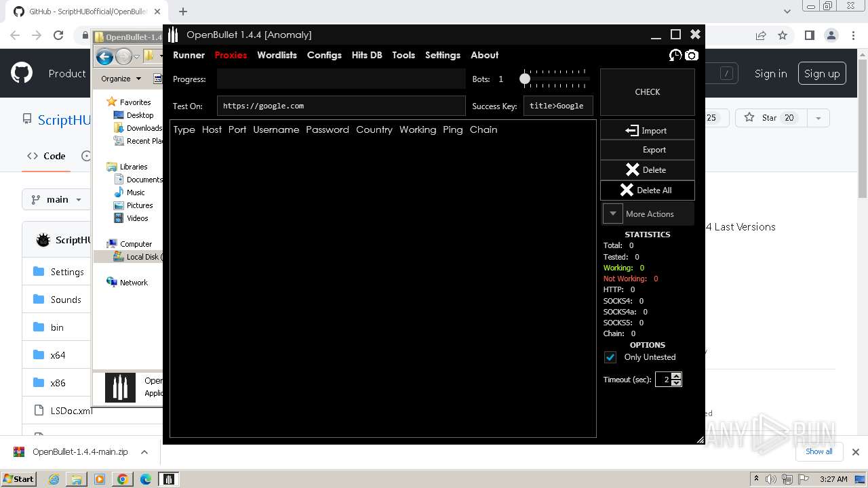The width and height of the screenshot is (868, 488).
Task: Click the progress bar in OpenBullet
Action: (341, 79)
